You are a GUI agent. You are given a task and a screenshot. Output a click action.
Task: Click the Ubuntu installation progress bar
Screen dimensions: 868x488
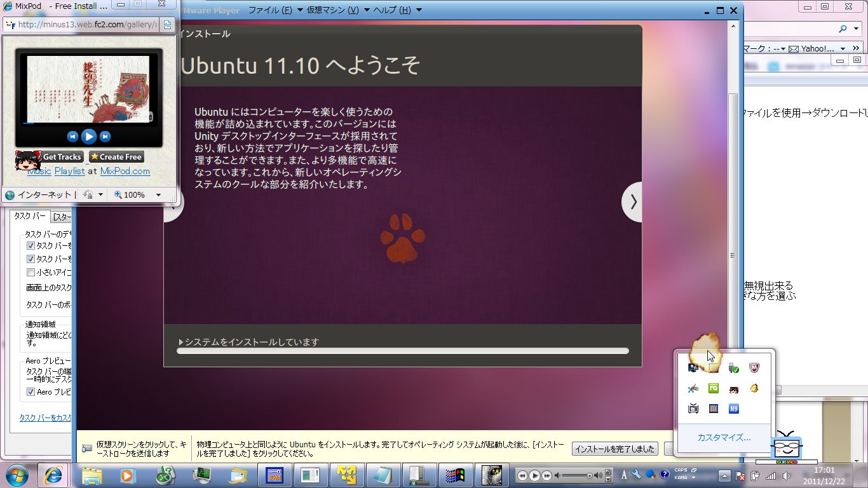(403, 351)
